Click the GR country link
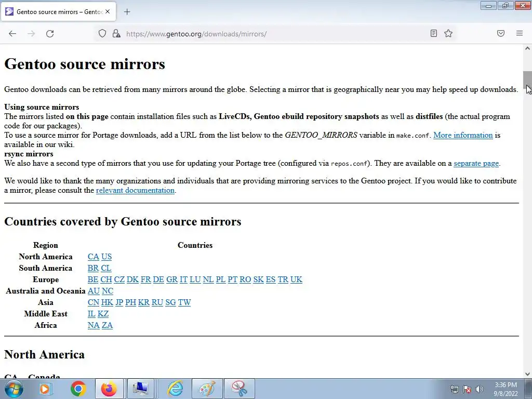Screen dimensions: 532x399 click(x=172, y=280)
